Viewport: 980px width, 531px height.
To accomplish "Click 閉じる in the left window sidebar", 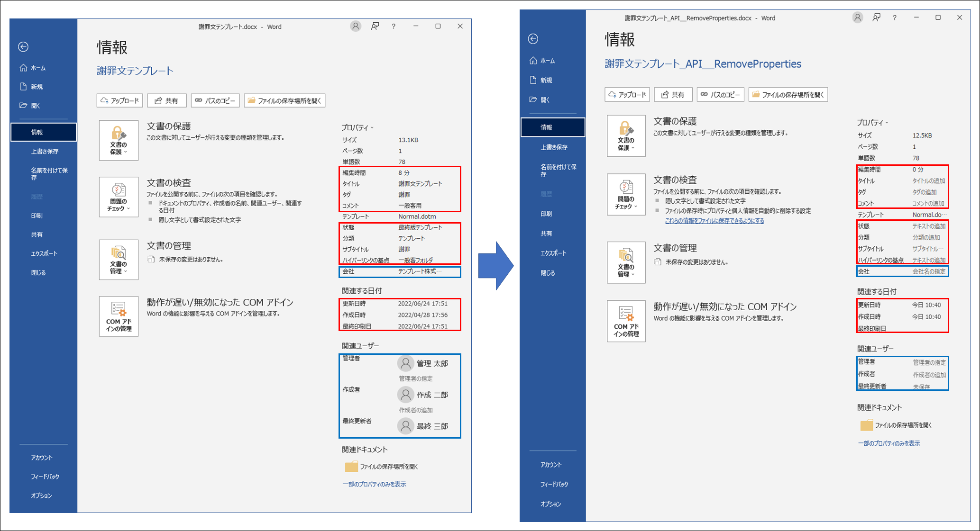I will point(38,272).
